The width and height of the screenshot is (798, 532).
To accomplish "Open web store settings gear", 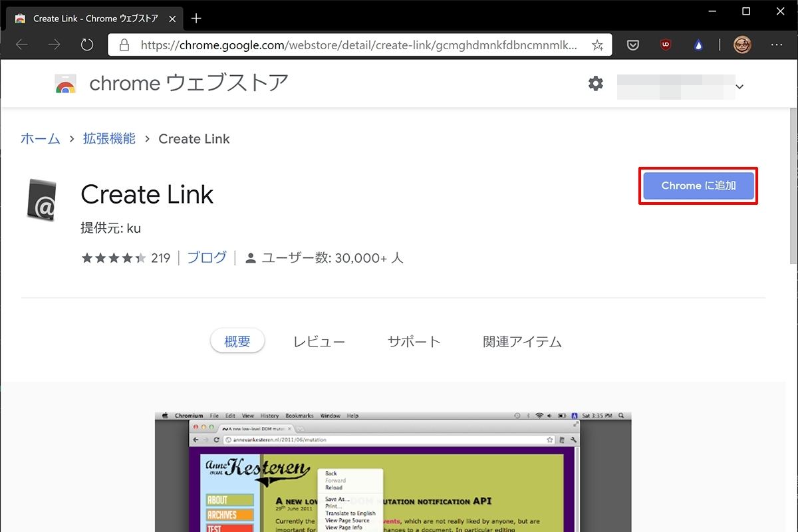I will pos(596,83).
